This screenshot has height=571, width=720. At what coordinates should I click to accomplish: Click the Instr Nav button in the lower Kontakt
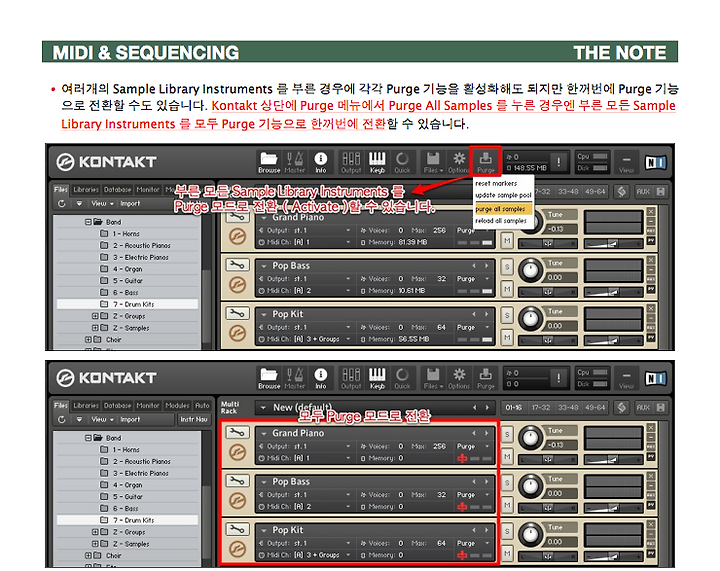click(194, 420)
